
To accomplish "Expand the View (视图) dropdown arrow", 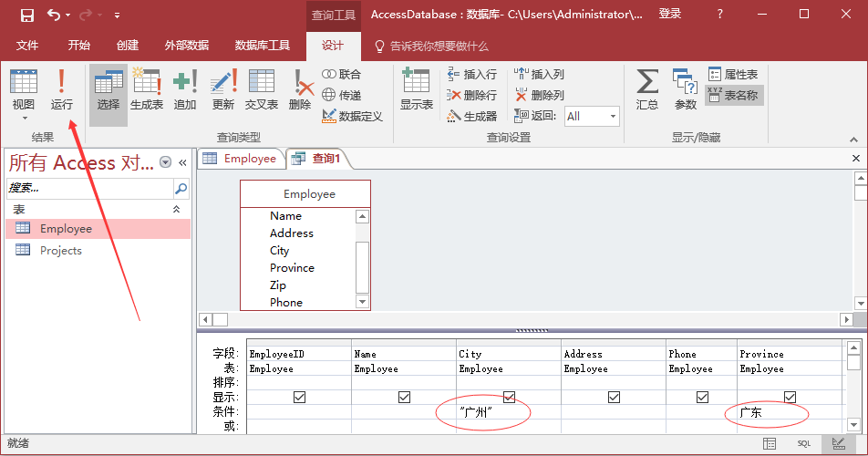I will coord(24,118).
